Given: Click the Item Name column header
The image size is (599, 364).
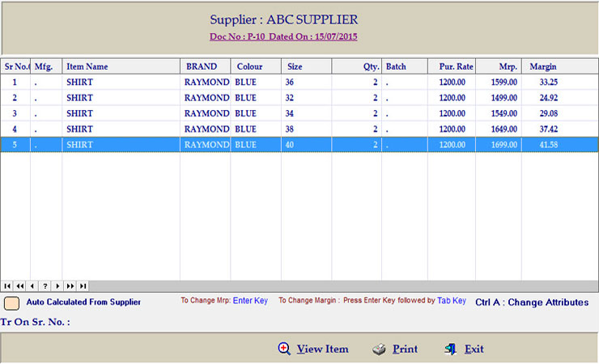Looking at the screenshot, I should 87,66.
